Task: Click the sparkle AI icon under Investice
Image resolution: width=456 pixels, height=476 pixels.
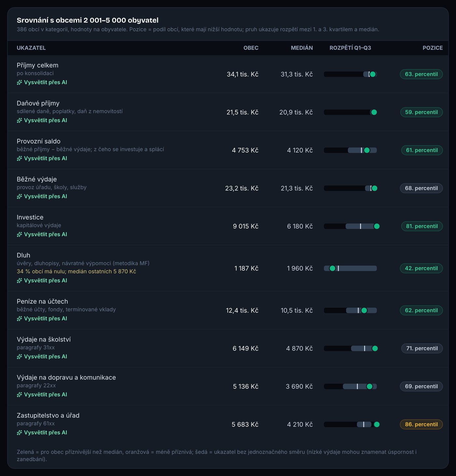Action: [20, 234]
